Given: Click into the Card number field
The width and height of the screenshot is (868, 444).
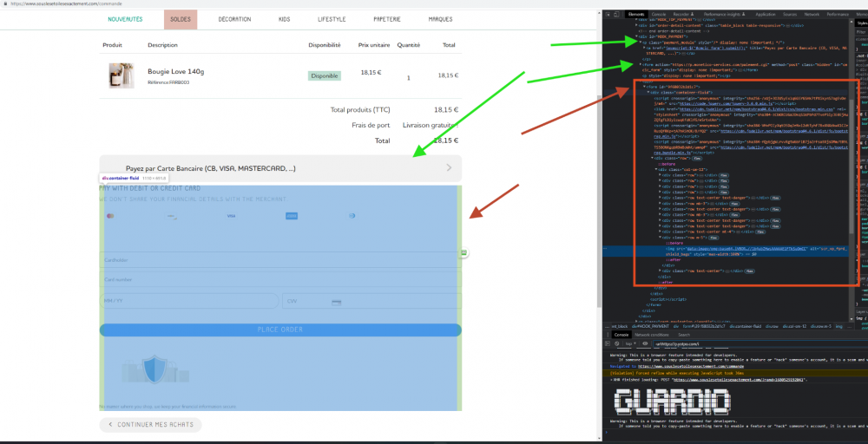Looking at the screenshot, I should [x=280, y=280].
